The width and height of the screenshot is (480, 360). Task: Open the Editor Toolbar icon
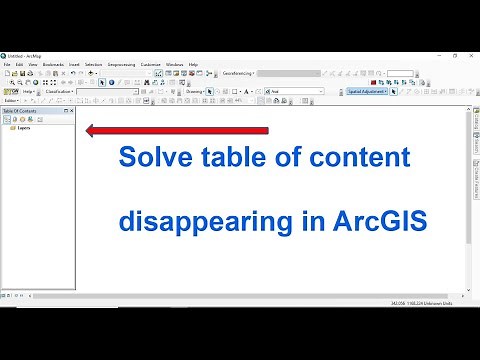click(x=159, y=73)
